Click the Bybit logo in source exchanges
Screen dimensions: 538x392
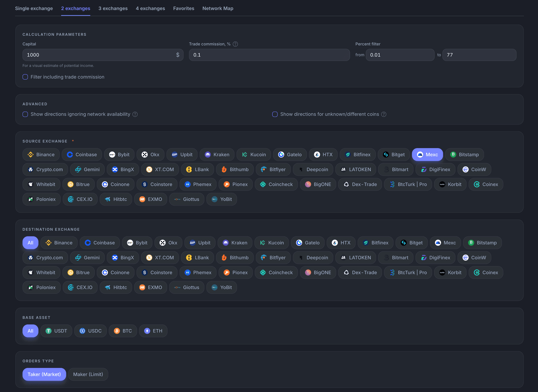coord(112,154)
